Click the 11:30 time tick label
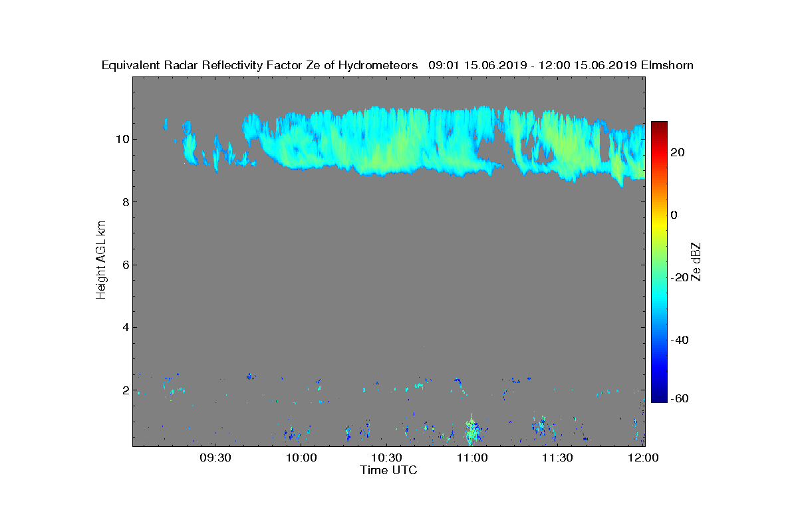The width and height of the screenshot is (798, 532). click(x=557, y=458)
